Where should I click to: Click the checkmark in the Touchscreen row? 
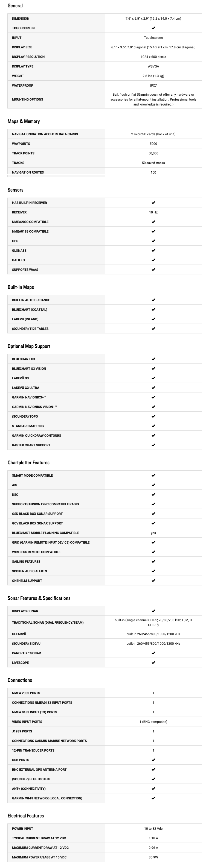click(153, 28)
